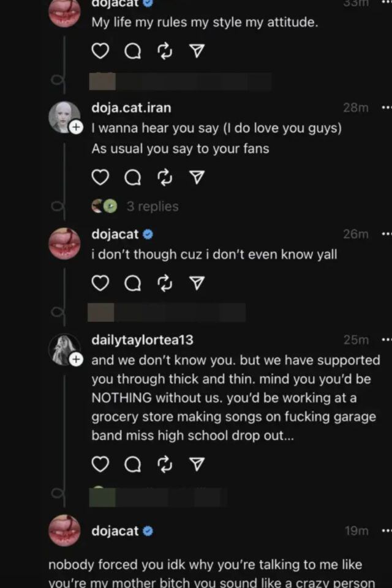Share dailytaylortea13's post via send icon
392x588 pixels.
click(x=196, y=466)
